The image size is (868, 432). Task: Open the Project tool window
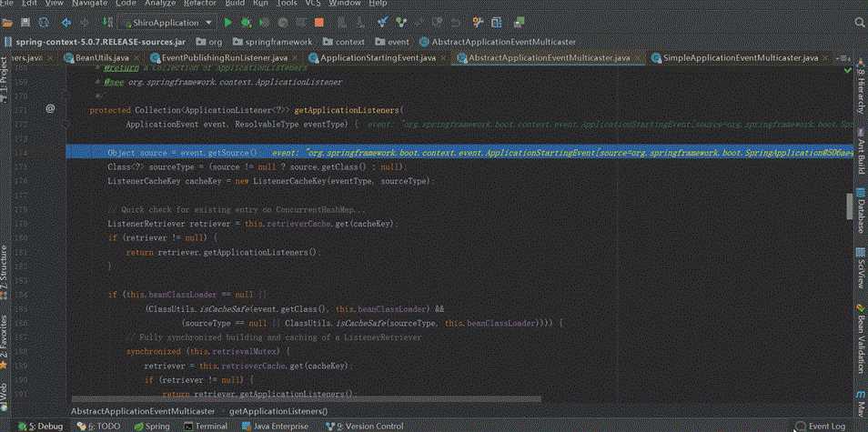[x=5, y=80]
